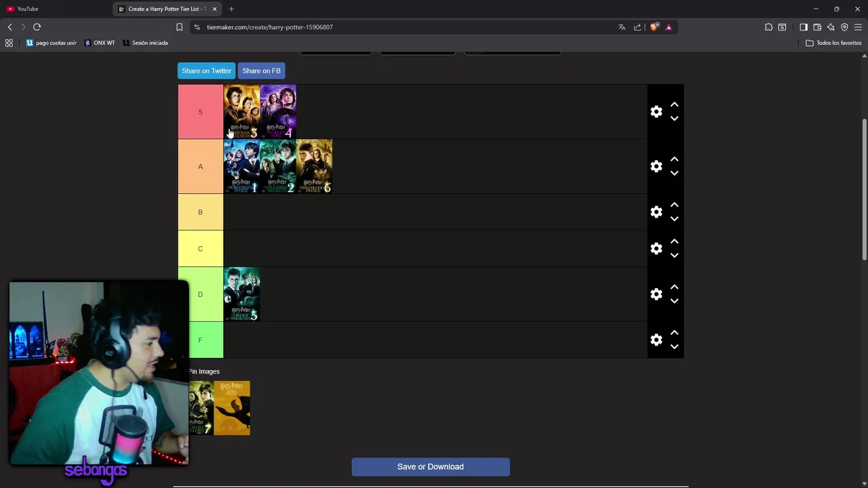Open the Brave Wallet icon
This screenshot has height=488, width=868.
(x=817, y=27)
